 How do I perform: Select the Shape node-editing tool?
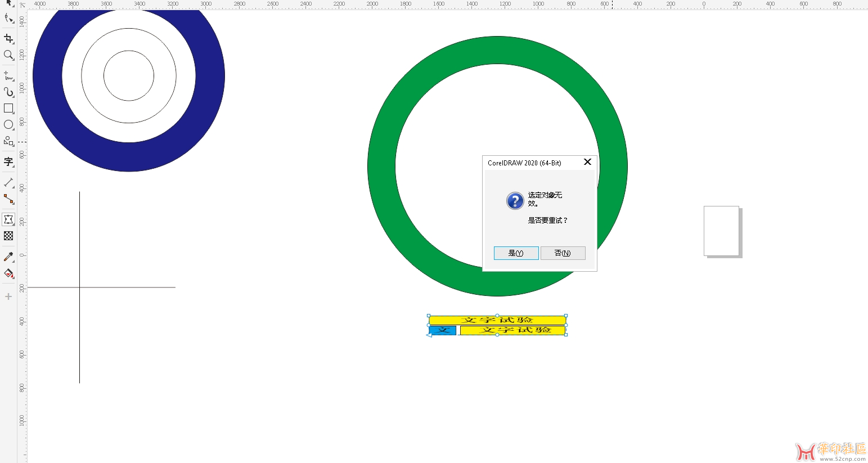[8, 19]
